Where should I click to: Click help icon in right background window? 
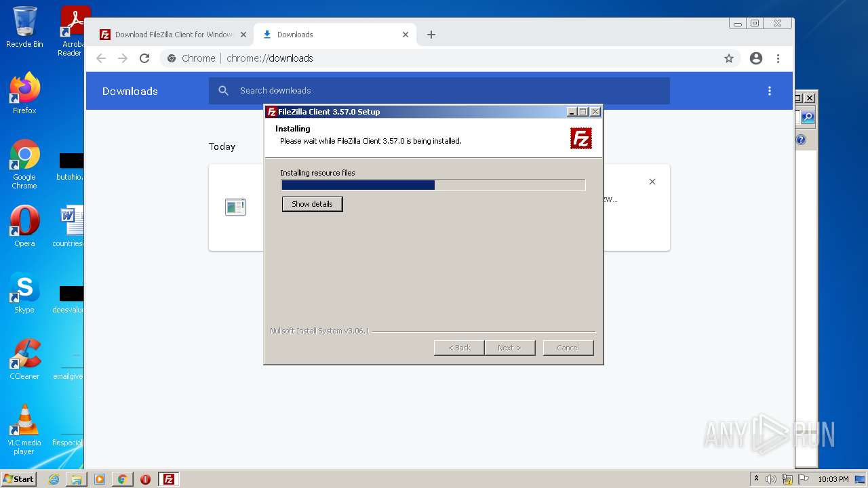(801, 140)
